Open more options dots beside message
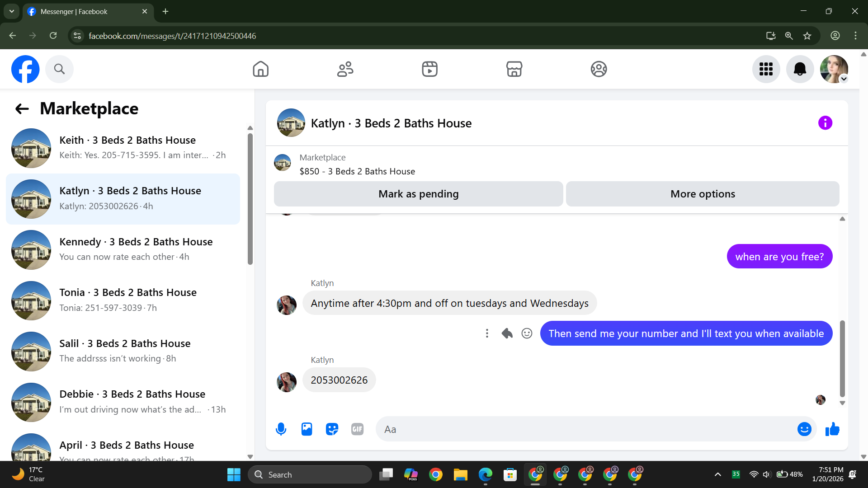This screenshot has height=488, width=868. [487, 333]
